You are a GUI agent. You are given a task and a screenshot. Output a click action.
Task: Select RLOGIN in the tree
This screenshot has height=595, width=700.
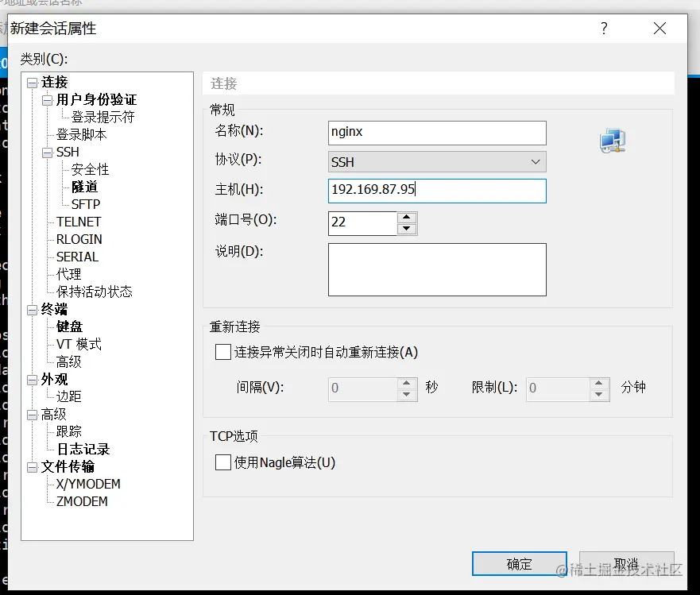click(79, 239)
